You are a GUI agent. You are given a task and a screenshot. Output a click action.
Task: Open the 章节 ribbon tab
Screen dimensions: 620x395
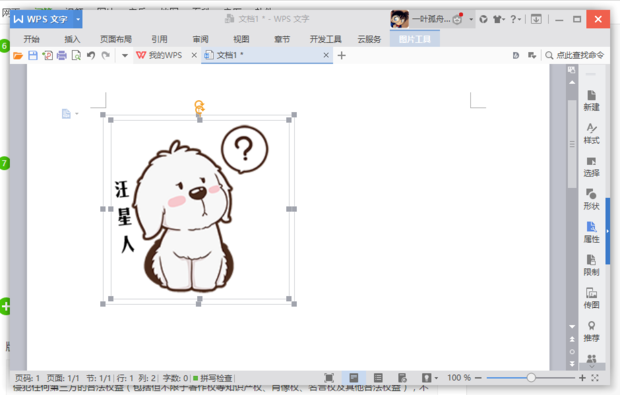tap(282, 39)
